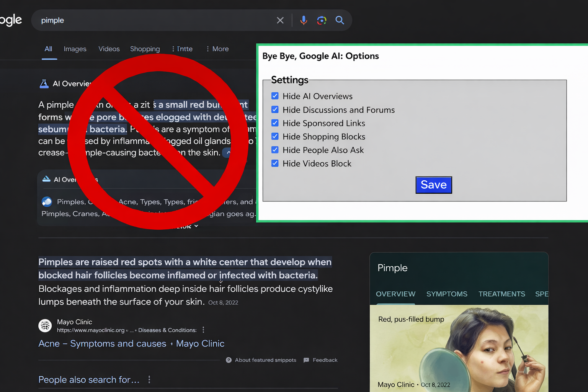Click the Feedback flag icon
The height and width of the screenshot is (392, 588).
(x=306, y=360)
